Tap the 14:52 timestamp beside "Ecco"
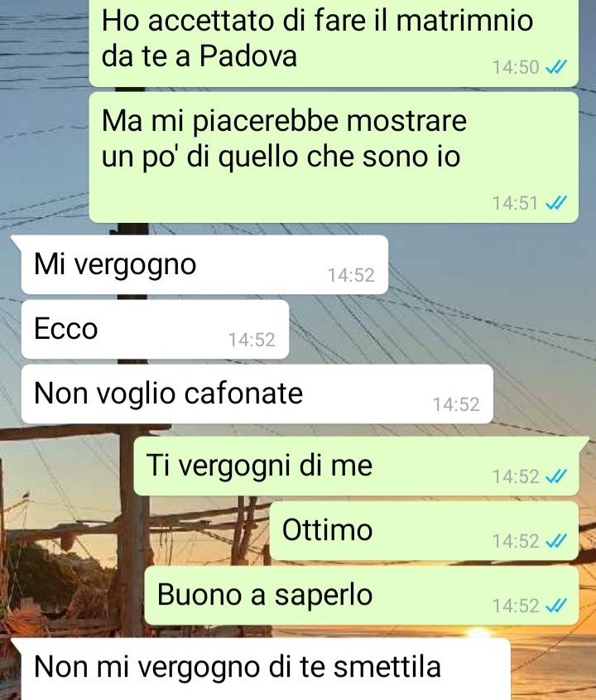 (252, 340)
